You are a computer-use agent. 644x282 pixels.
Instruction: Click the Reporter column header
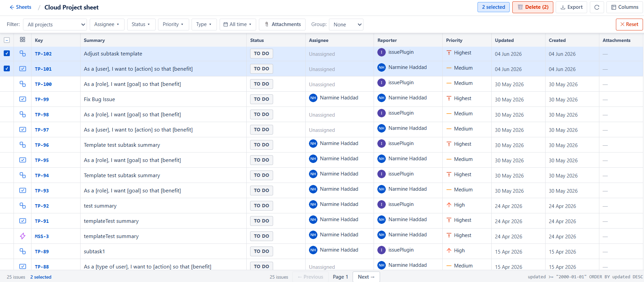coord(387,40)
